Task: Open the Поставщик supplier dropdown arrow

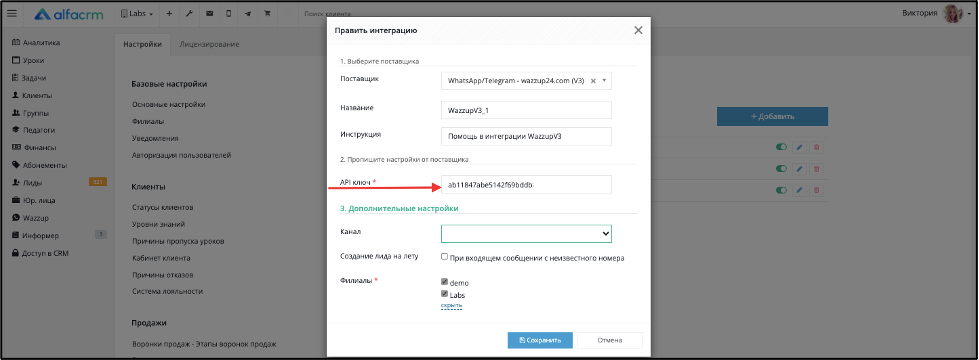Action: (x=604, y=80)
